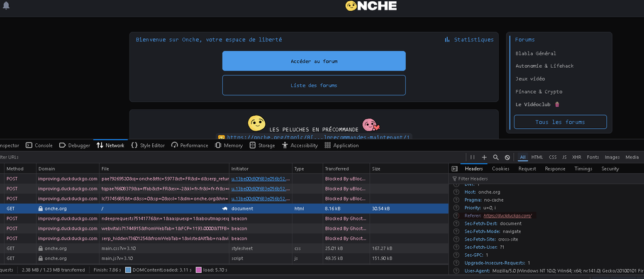Enable the CSS request type filter
Image resolution: width=644 pixels, height=279 pixels.
[x=553, y=157]
